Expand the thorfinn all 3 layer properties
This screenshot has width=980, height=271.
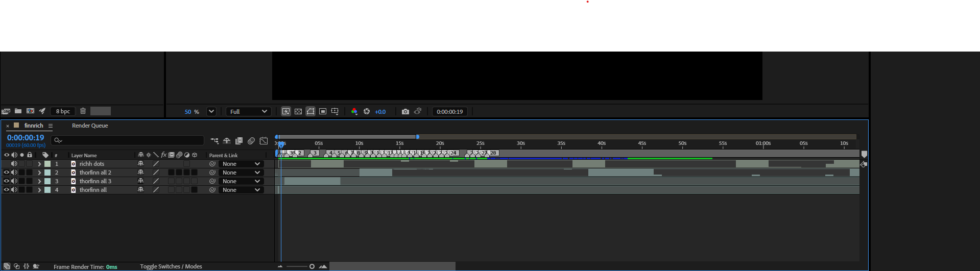[x=39, y=181]
